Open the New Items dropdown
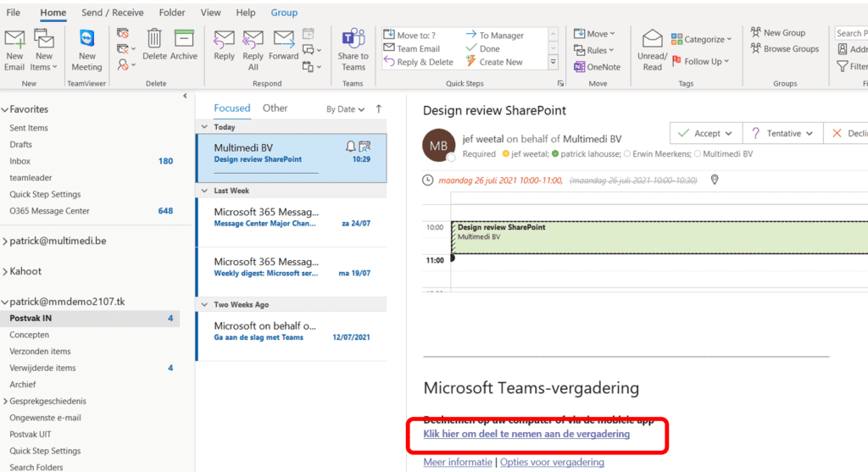This screenshot has width=868, height=472. pyautogui.click(x=44, y=51)
